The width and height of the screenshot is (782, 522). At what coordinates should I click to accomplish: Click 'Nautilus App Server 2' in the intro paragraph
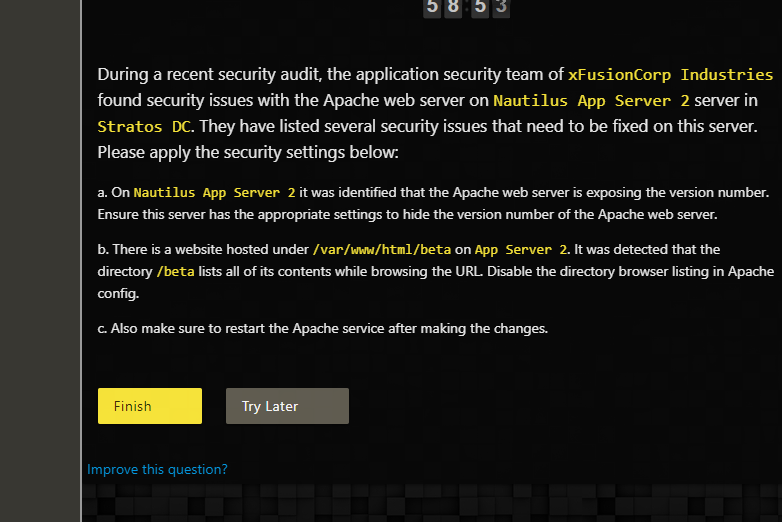[x=591, y=101]
